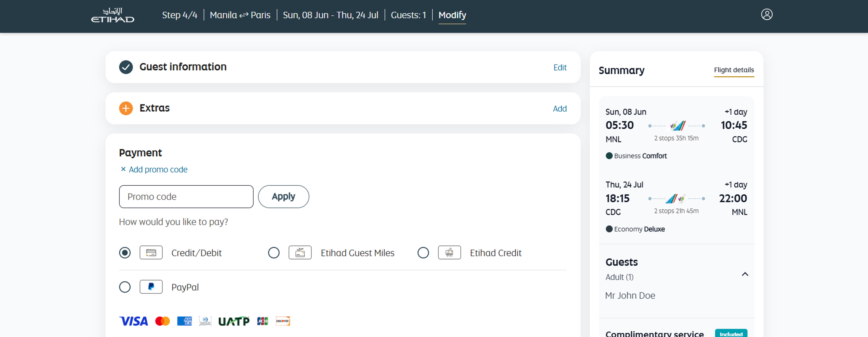Click the Extras heading

[x=154, y=108]
